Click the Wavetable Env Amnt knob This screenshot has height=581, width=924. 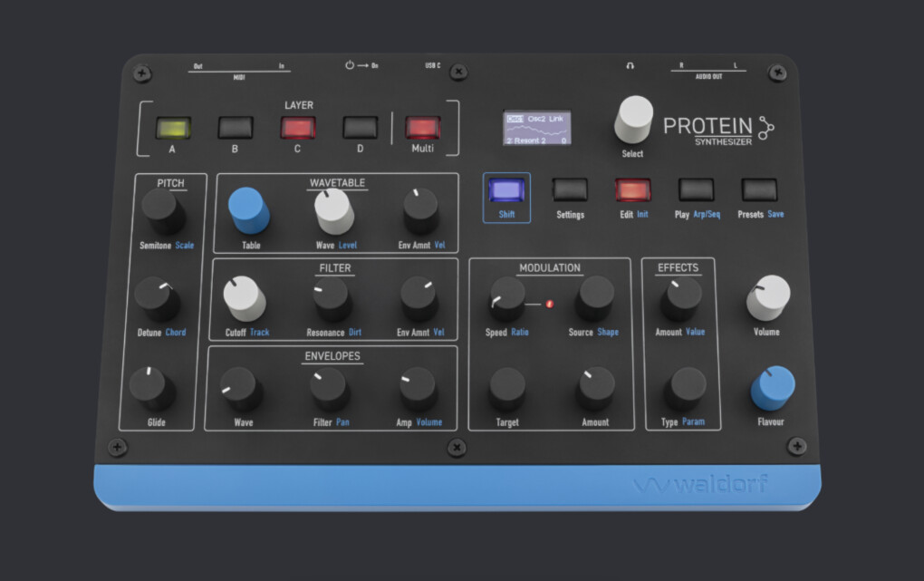pos(420,212)
